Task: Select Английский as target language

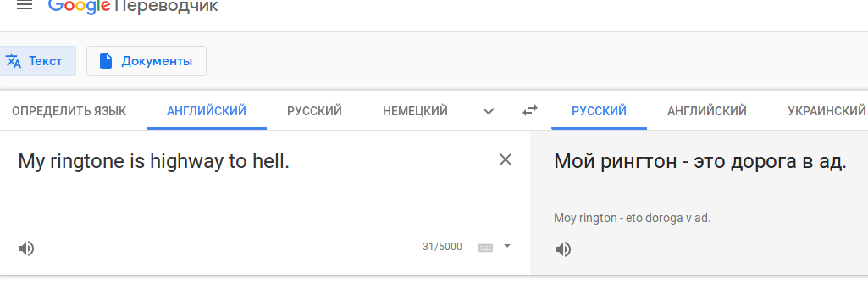Action: click(707, 111)
